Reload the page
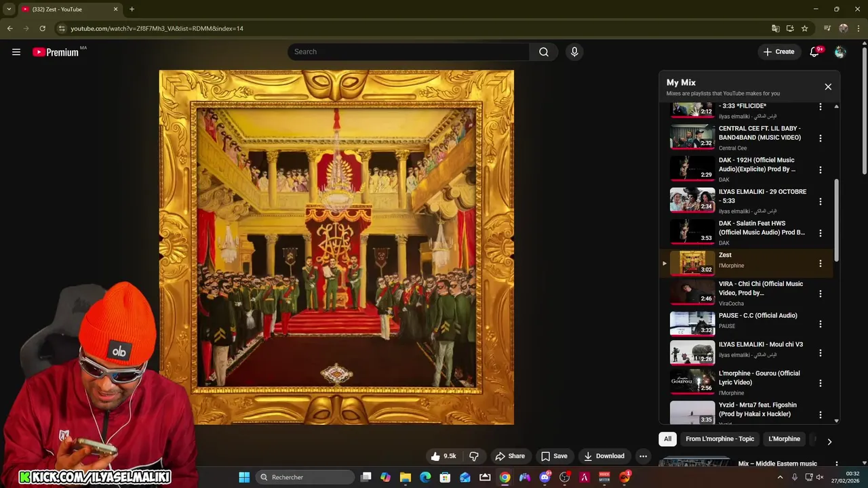 tap(42, 28)
